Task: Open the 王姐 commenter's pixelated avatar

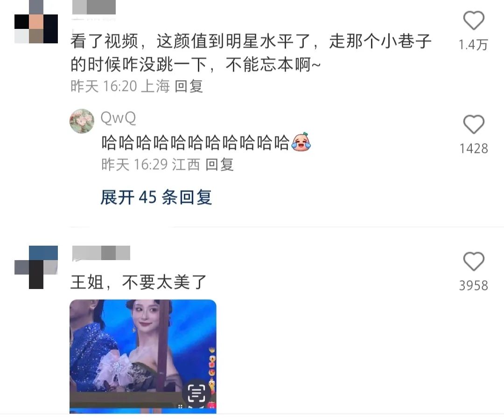Action: pos(36,267)
